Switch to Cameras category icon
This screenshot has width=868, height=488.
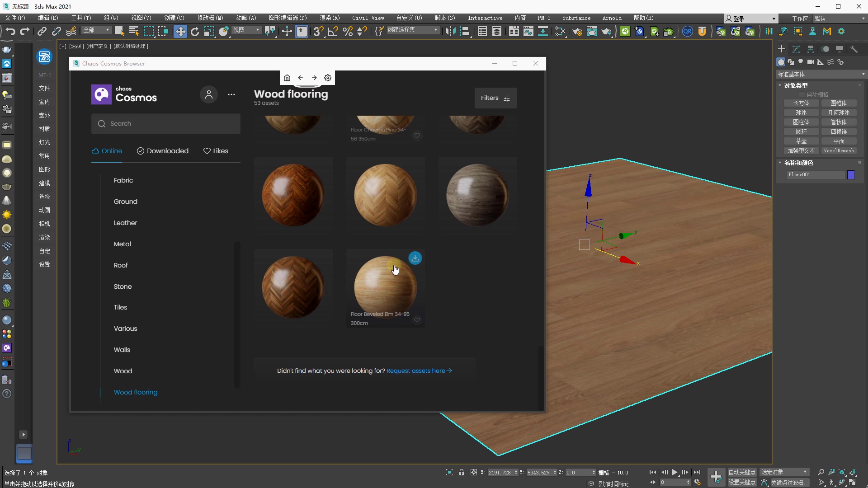[811, 62]
